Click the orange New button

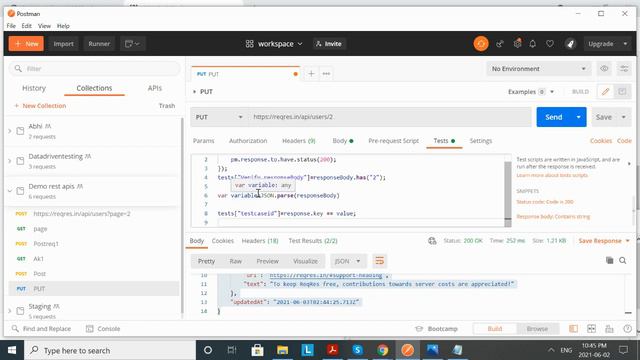click(26, 44)
